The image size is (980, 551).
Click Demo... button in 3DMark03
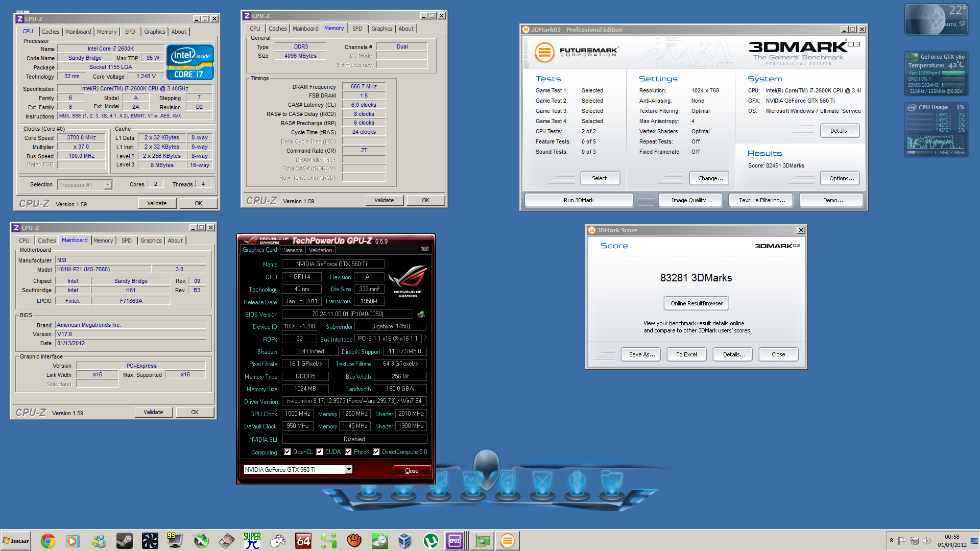[x=832, y=200]
